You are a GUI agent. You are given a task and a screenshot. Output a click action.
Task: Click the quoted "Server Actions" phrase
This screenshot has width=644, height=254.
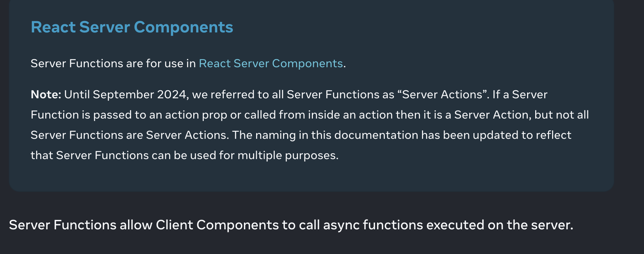coord(443,95)
